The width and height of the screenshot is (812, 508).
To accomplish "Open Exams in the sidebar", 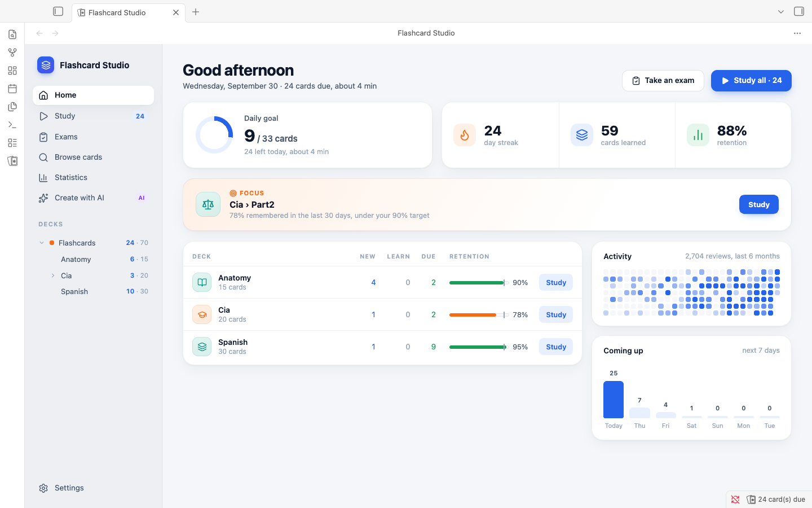I will (93, 137).
